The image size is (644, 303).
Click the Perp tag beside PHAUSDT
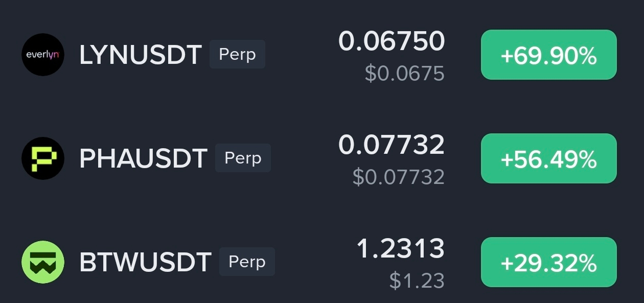pyautogui.click(x=243, y=158)
